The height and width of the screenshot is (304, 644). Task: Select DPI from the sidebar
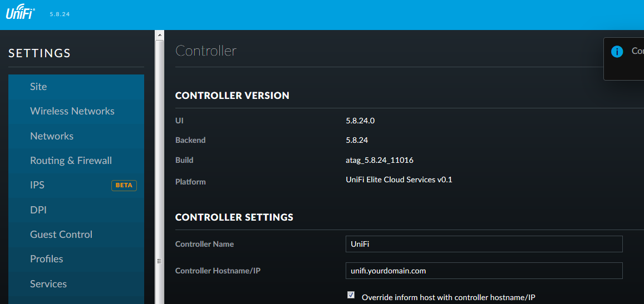tap(38, 210)
